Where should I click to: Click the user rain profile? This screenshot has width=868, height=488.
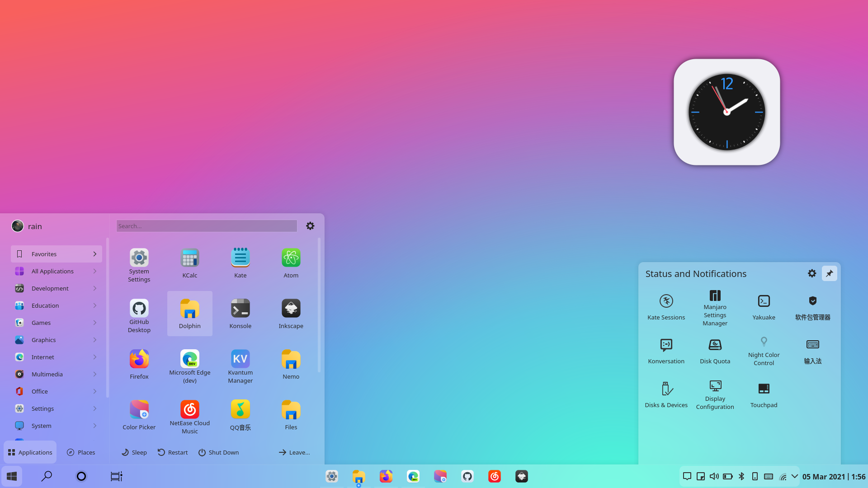[x=27, y=226]
